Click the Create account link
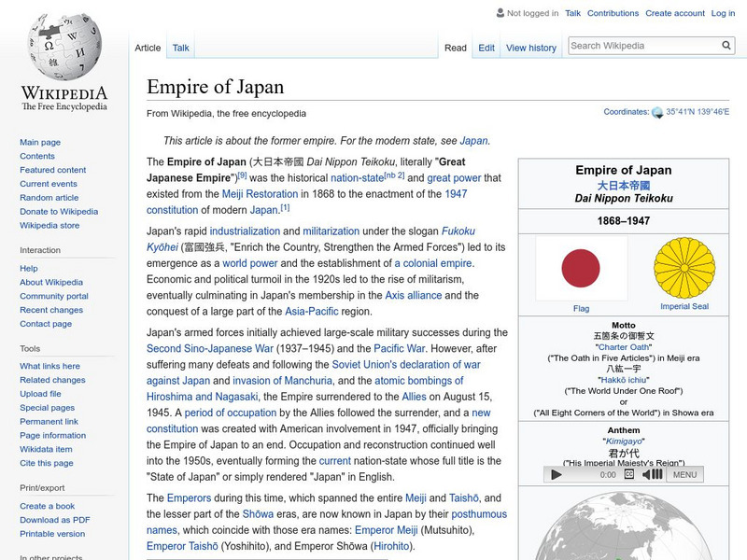 tap(674, 13)
